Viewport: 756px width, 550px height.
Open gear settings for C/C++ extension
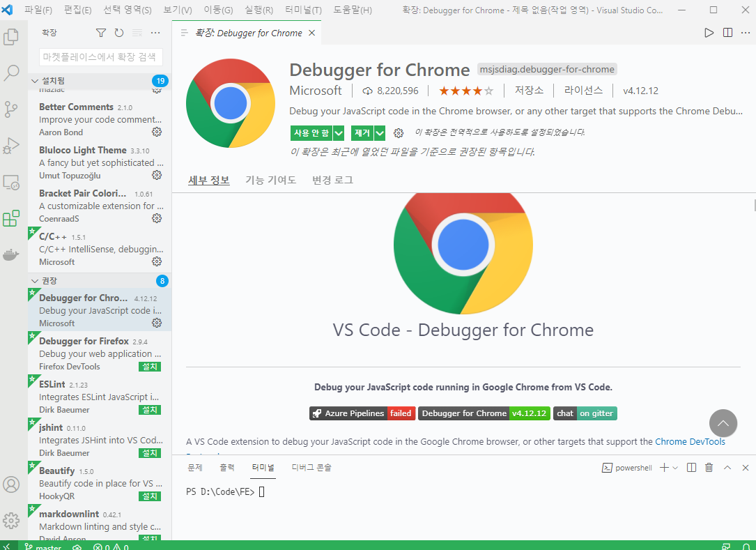tap(157, 261)
